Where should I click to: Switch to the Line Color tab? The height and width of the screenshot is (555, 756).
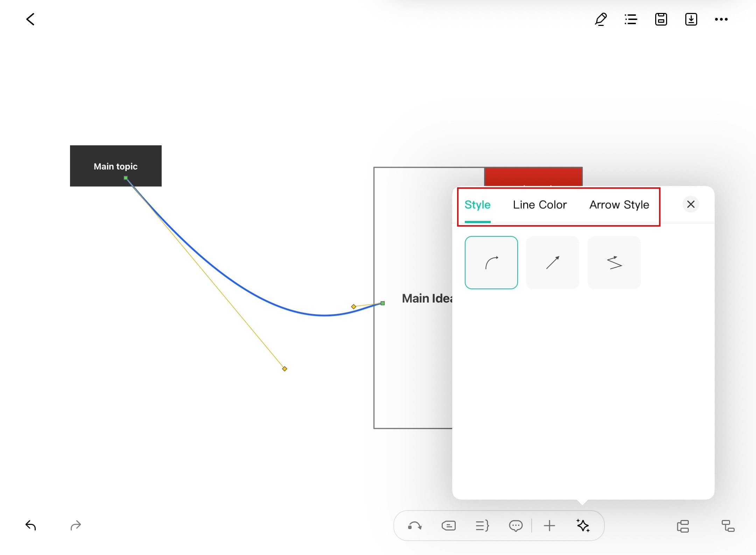tap(540, 204)
